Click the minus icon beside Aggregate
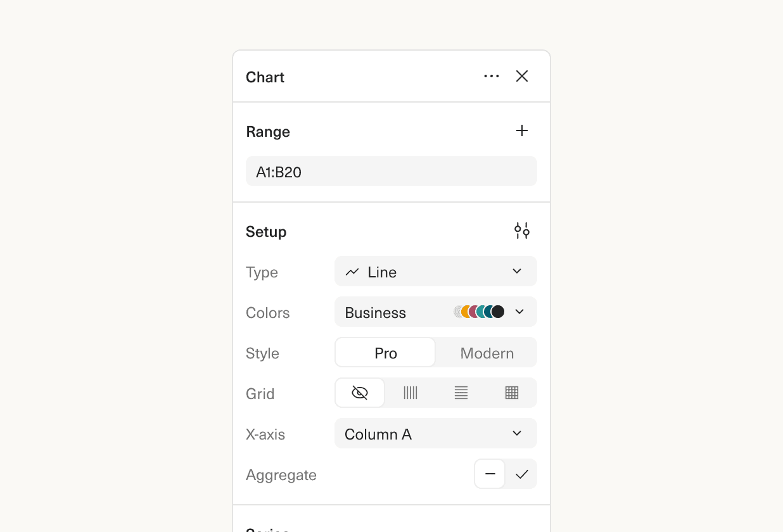This screenshot has height=532, width=783. (x=489, y=473)
